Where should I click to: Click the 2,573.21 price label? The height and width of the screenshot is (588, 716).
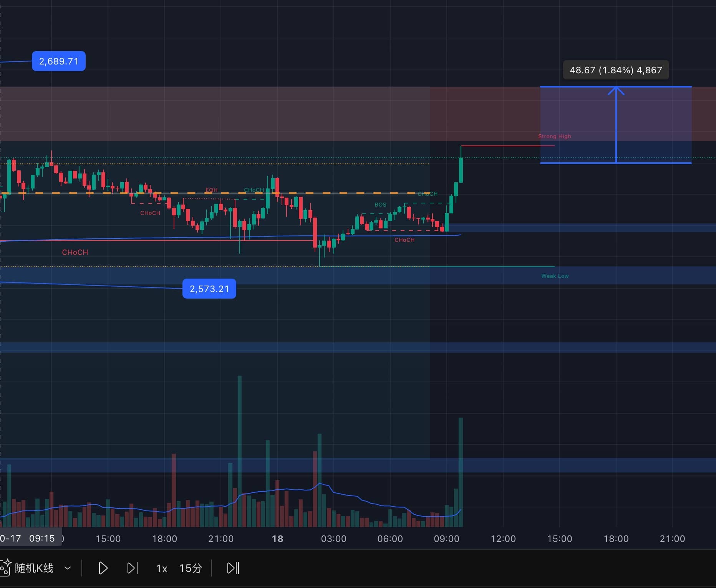pyautogui.click(x=209, y=289)
